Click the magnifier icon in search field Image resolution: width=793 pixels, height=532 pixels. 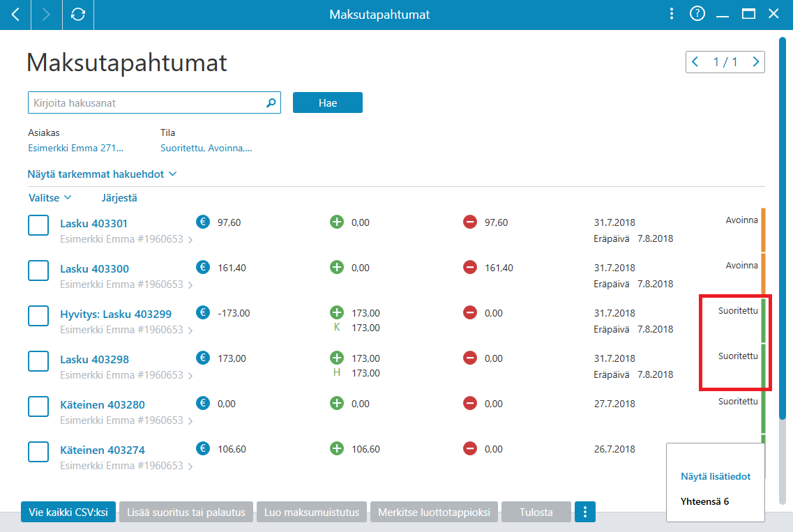point(271,102)
